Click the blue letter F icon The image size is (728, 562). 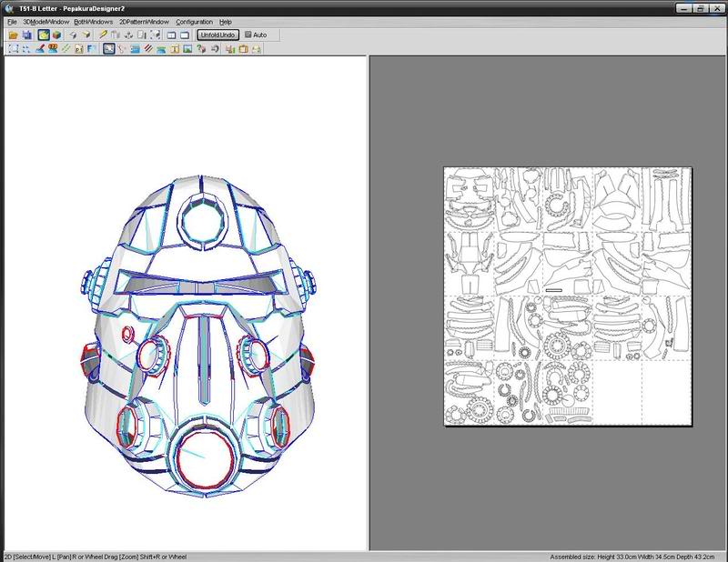point(92,49)
